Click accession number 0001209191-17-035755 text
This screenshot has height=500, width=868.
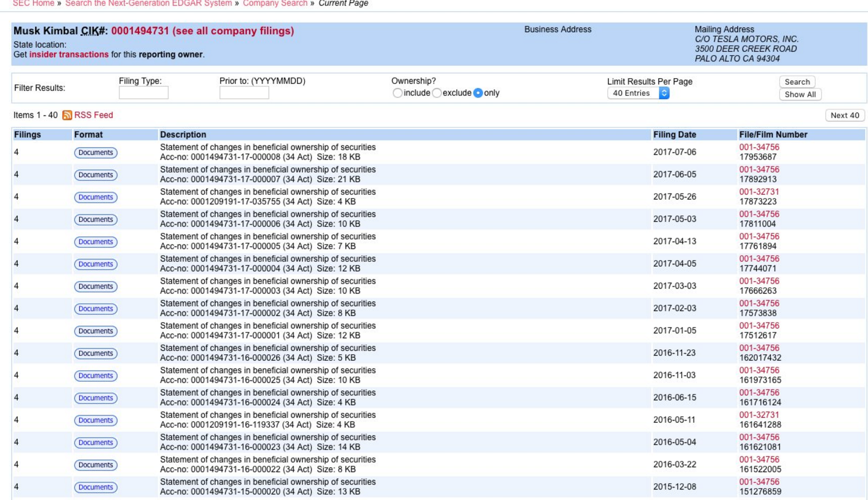tap(235, 202)
